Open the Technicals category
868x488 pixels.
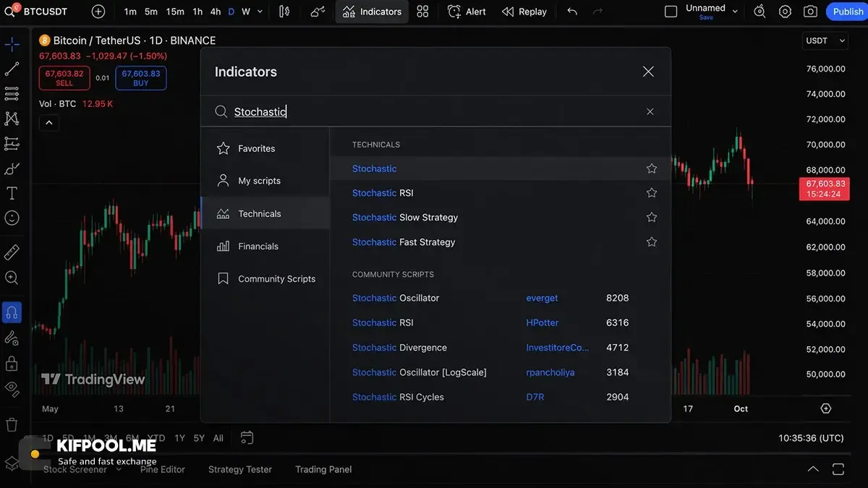point(265,213)
